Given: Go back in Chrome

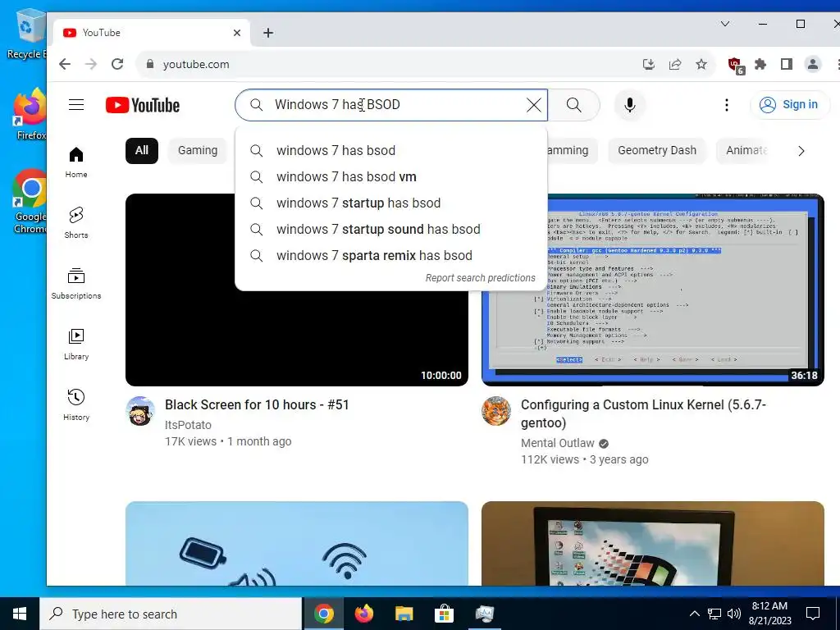Looking at the screenshot, I should [x=65, y=64].
